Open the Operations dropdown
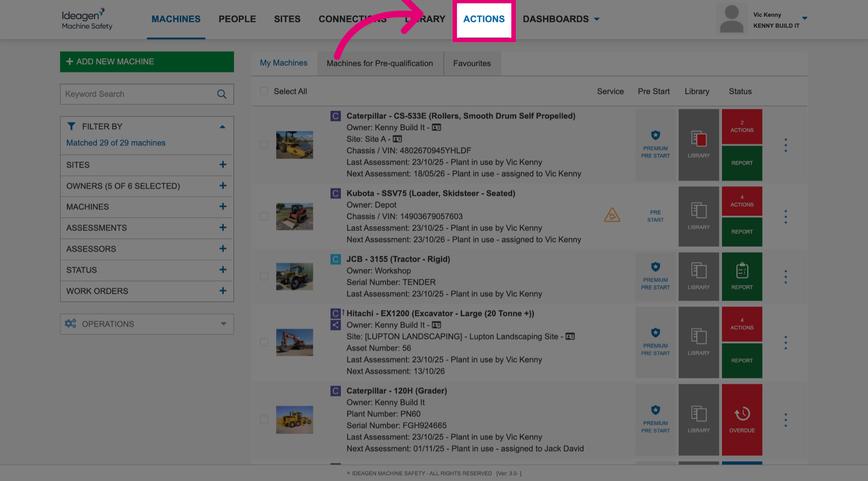868x481 pixels. click(147, 324)
